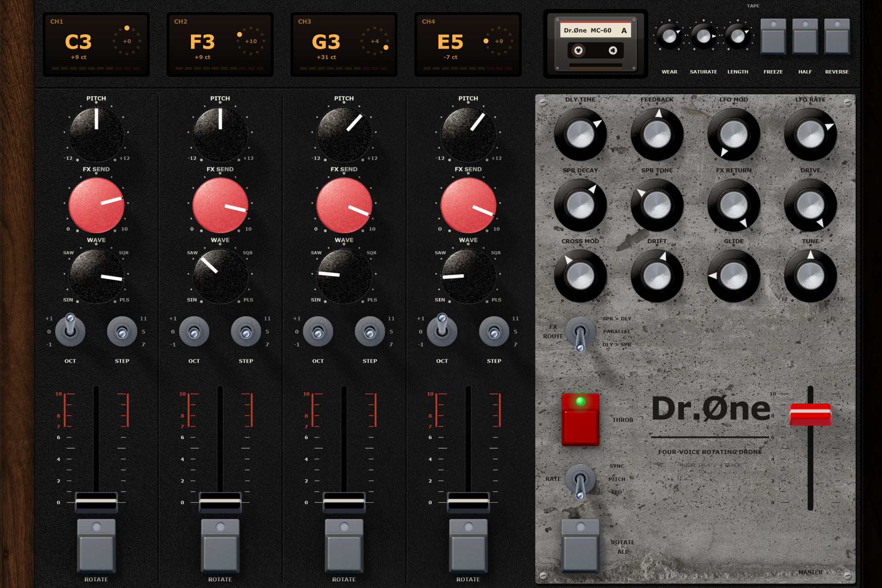
Task: Toggle the tape FREEZE button
Action: (x=773, y=36)
